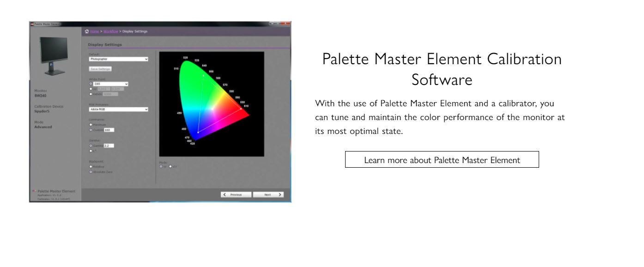Select the uv mode radio button below chart

pos(170,166)
